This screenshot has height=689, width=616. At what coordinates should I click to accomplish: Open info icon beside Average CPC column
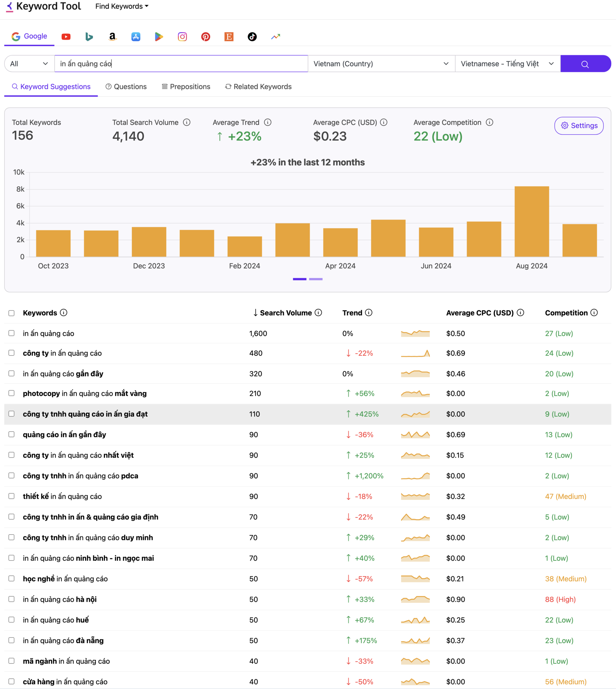(520, 312)
